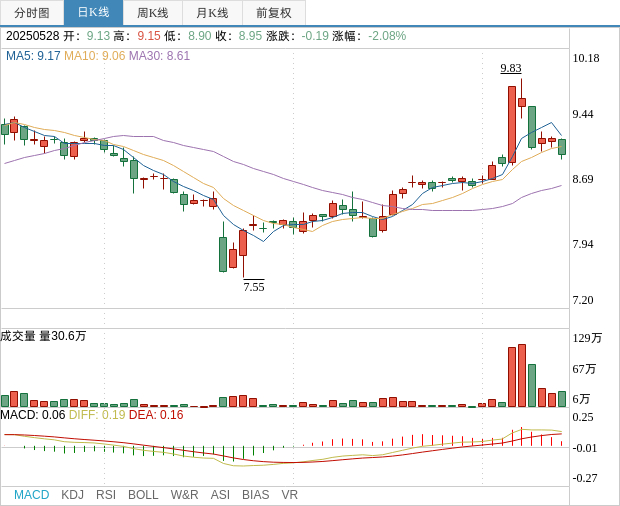Switch to the 分时图 tab
Viewport: 620px width, 506px height.
coord(32,13)
